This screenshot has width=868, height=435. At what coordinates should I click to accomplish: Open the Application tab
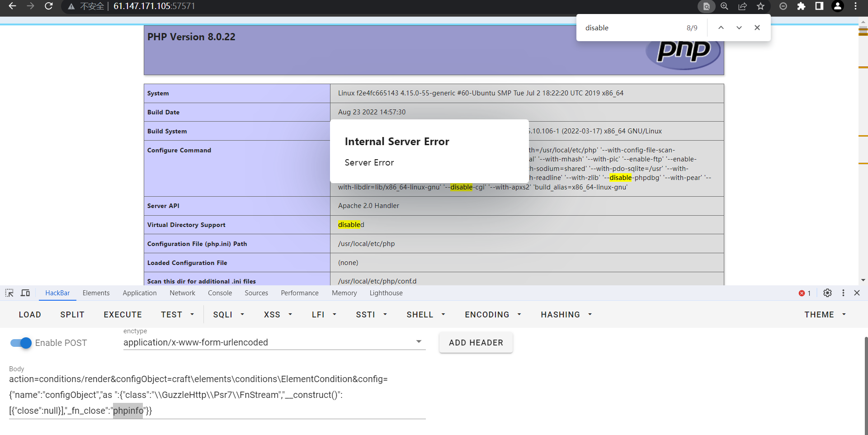coord(140,293)
